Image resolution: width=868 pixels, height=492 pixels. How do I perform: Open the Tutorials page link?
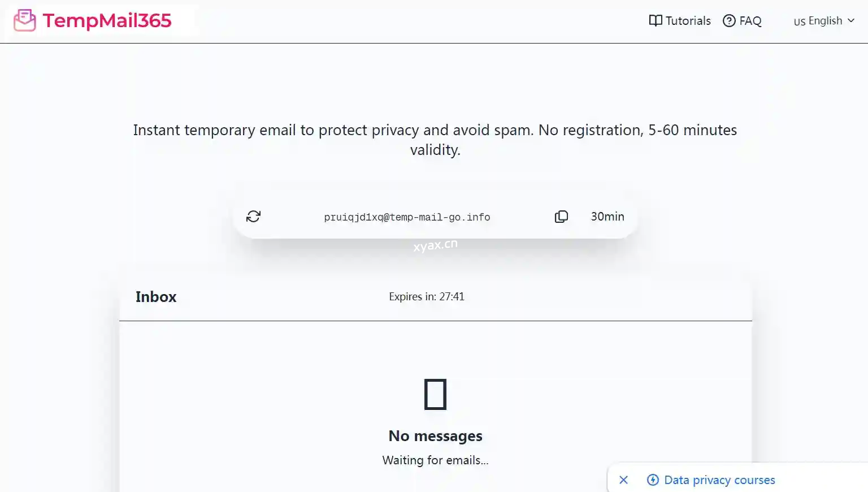point(688,21)
